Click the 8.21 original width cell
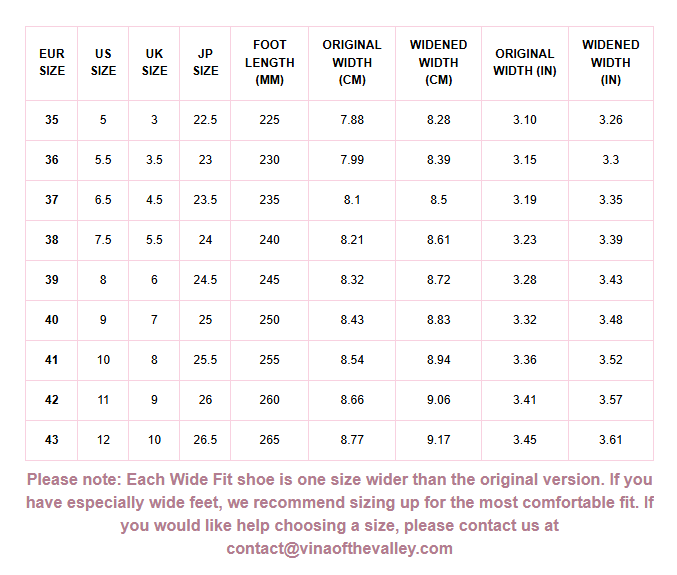Screen dimensions: 677x575 (352, 240)
